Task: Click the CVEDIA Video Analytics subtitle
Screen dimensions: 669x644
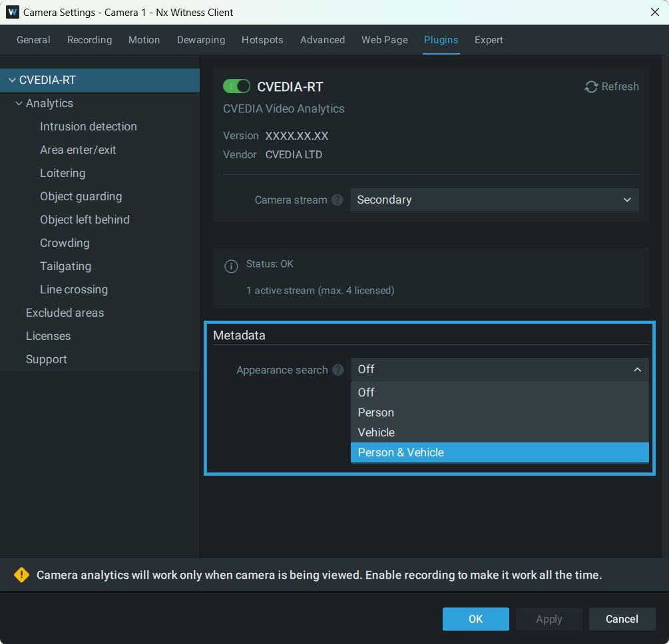Action: pyautogui.click(x=284, y=108)
